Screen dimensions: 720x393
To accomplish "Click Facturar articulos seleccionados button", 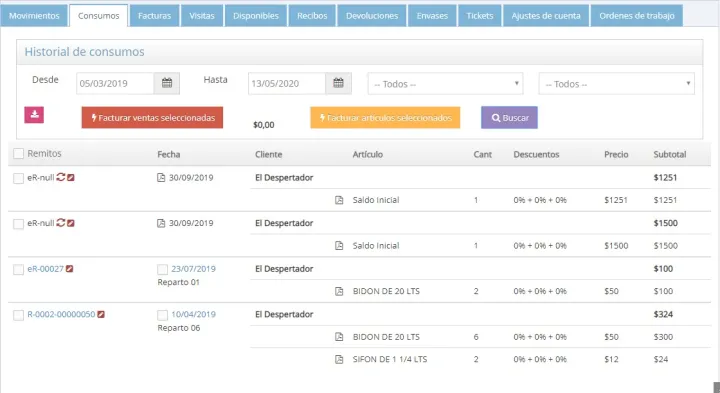I will [385, 118].
